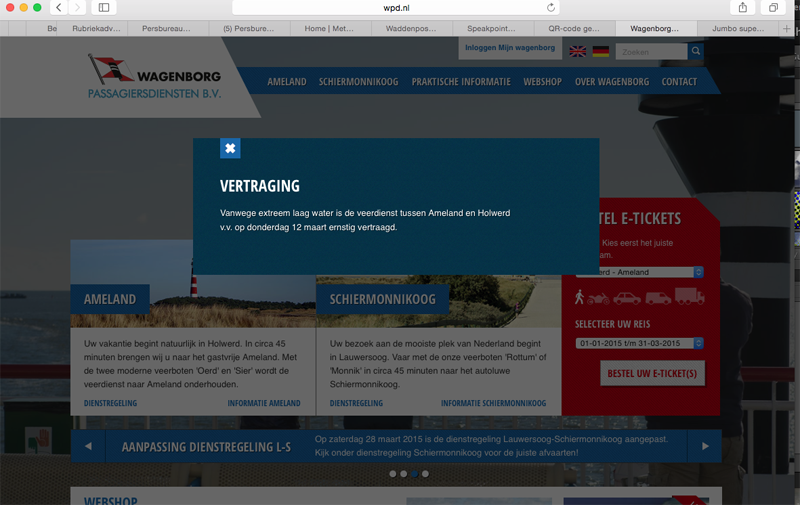The image size is (800, 505).
Task: Open the Schiermonnikoog navigation menu
Action: coord(359,82)
